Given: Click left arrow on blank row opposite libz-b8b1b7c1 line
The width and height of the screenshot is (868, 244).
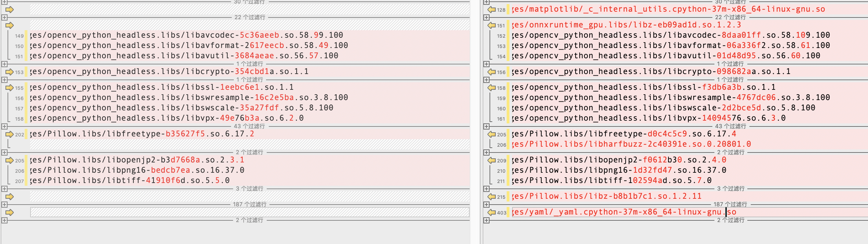Looking at the screenshot, I should (x=10, y=197).
